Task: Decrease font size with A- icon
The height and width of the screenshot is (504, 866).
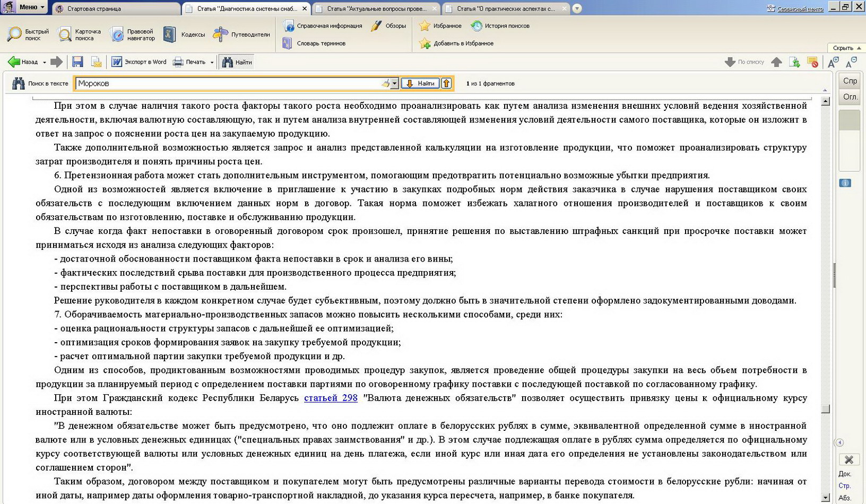Action: (x=851, y=62)
